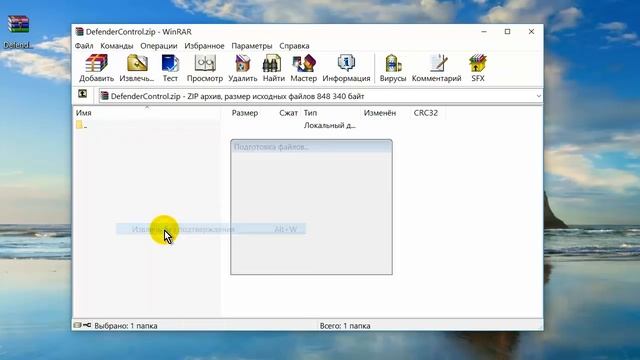640x360 pixels.
Task: Open the Операции menu
Action: pyautogui.click(x=159, y=46)
